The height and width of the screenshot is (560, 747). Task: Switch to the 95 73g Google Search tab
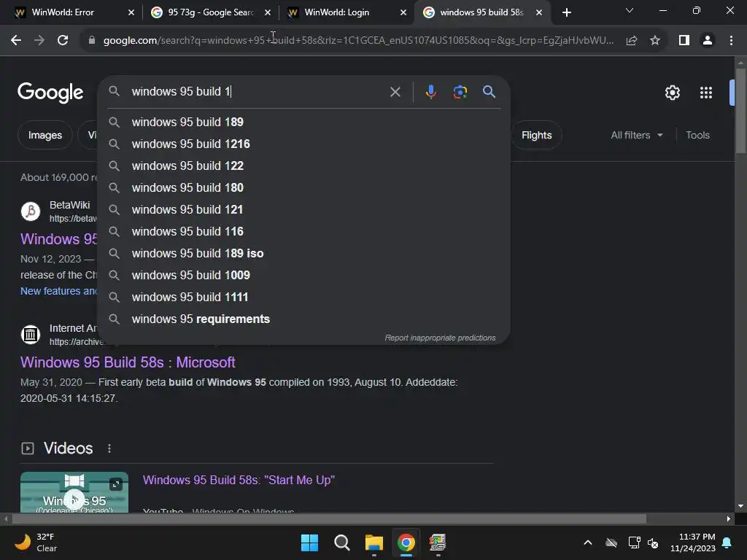pyautogui.click(x=211, y=12)
